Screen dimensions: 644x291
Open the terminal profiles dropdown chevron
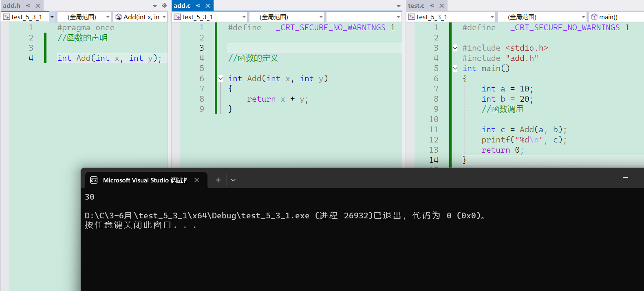click(x=233, y=180)
